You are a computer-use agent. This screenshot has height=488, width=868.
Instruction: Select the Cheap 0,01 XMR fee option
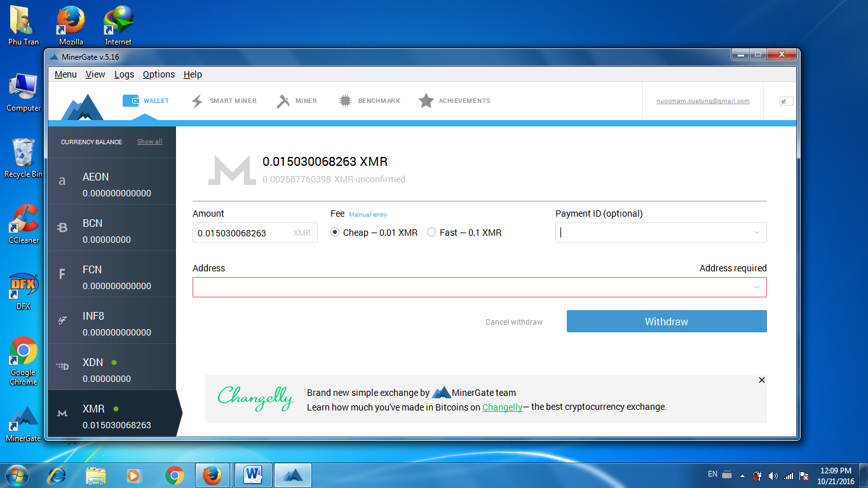point(374,233)
